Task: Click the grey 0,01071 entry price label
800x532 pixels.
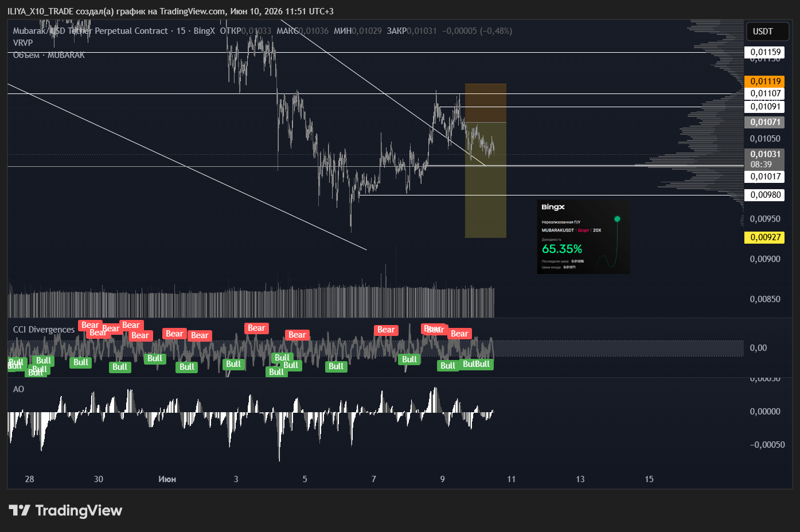Action: tap(764, 122)
